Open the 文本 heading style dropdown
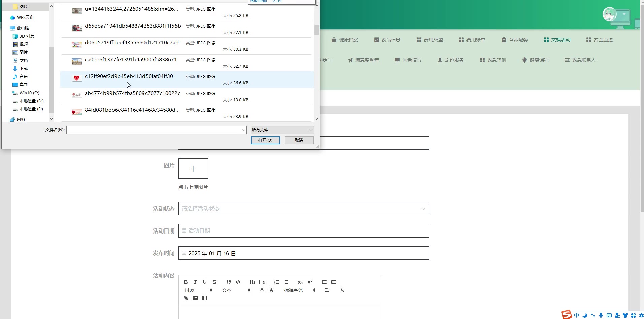The height and width of the screenshot is (319, 644). 236,290
